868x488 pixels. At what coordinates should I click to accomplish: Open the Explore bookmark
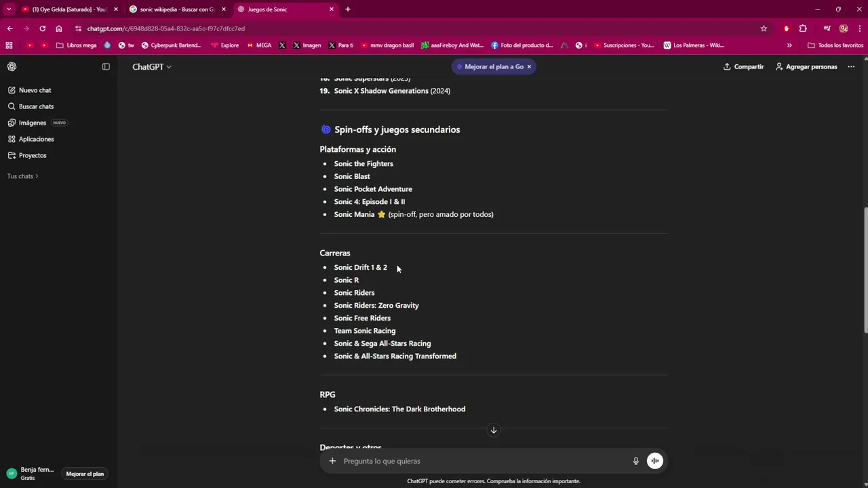click(x=225, y=45)
